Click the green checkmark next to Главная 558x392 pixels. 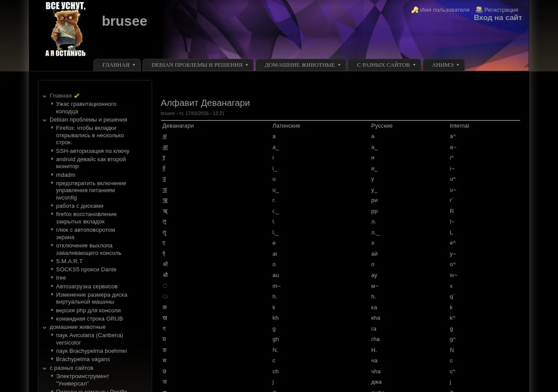click(77, 96)
